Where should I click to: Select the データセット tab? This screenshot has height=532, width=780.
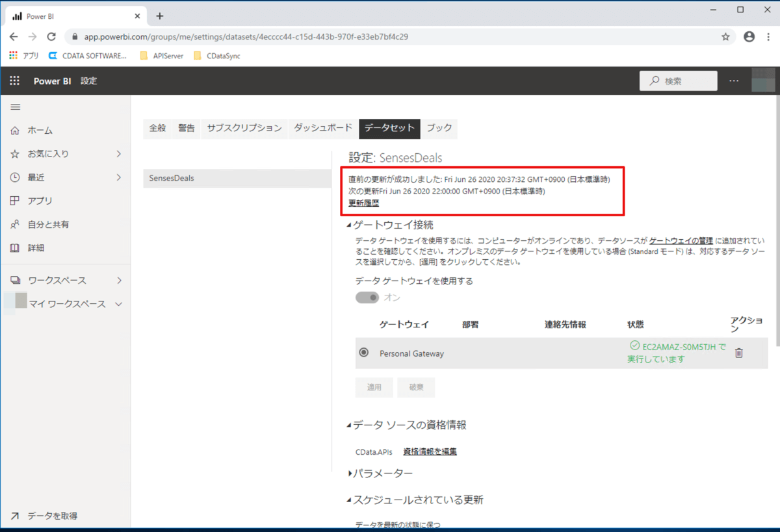pyautogui.click(x=389, y=129)
